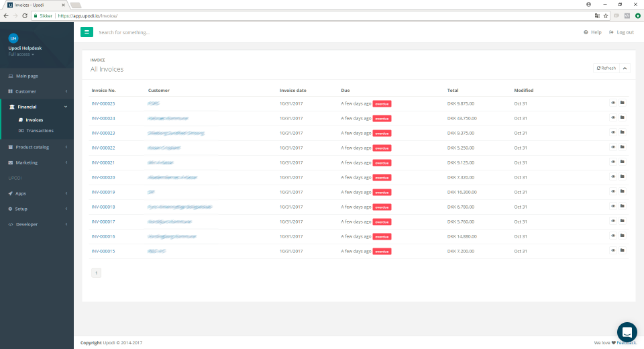This screenshot has width=644, height=349.
Task: Go to Main page in sidebar
Action: point(37,76)
